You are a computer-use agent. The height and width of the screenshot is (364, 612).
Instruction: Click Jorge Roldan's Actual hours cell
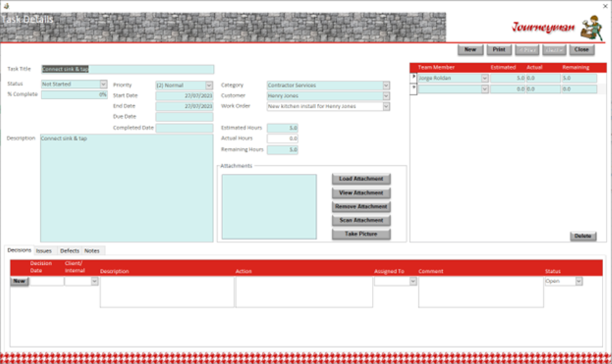(543, 78)
